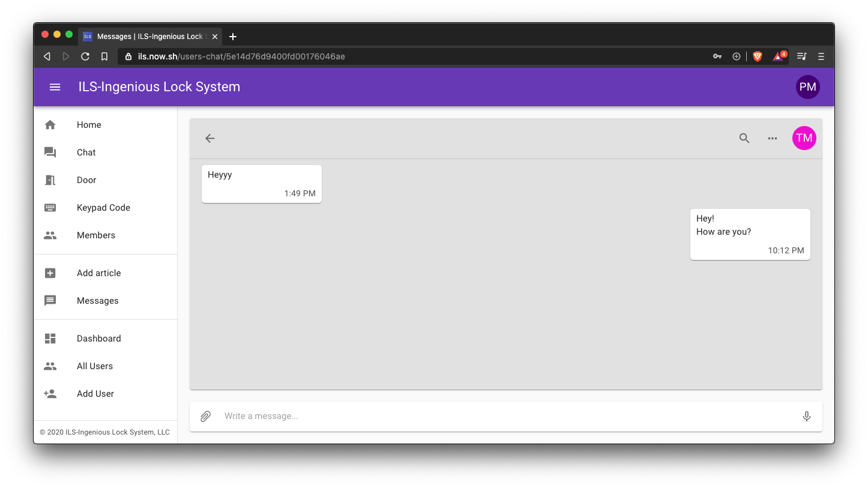Open the PM profile avatar menu
This screenshot has width=868, height=488.
[807, 87]
